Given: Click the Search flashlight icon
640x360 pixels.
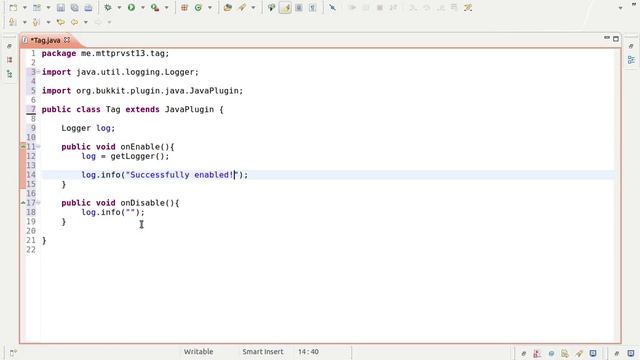Looking at the screenshot, I should click(242, 8).
